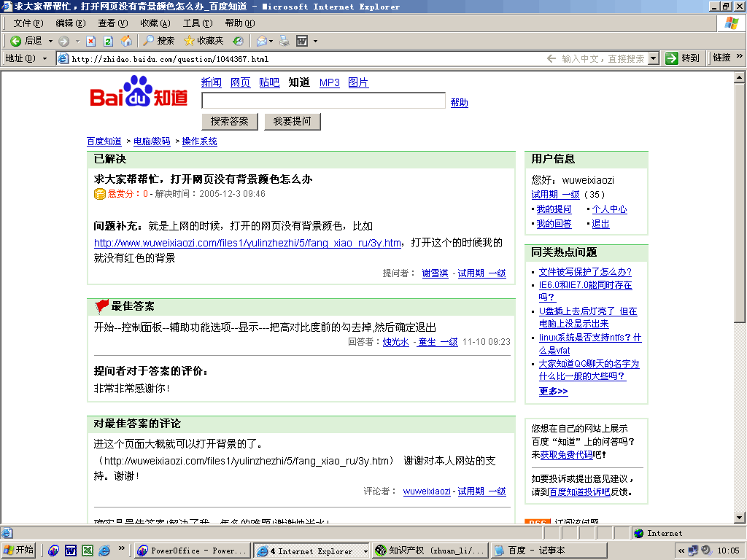Viewport: 747px width, 560px height.
Task: Click vertical scrollbar down arrow
Action: [739, 518]
